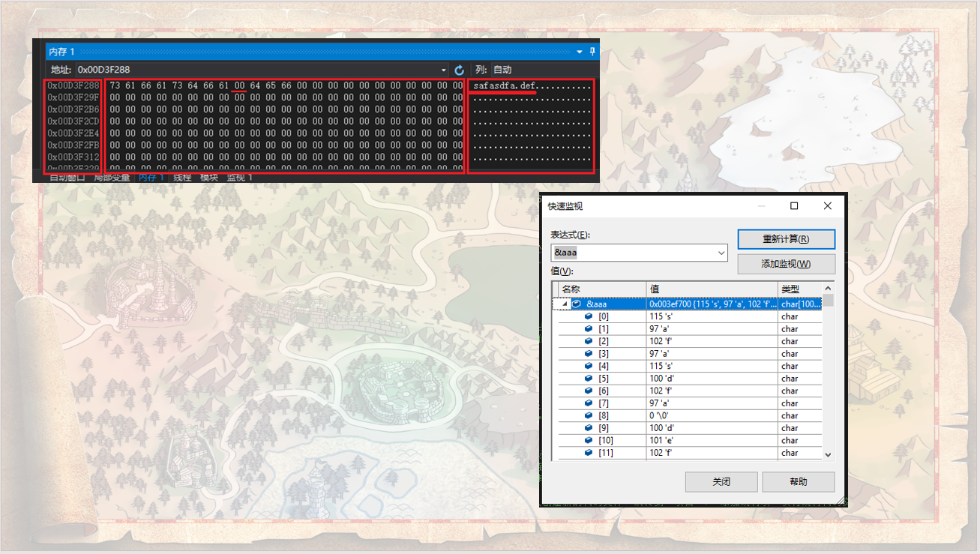Click the cube icon of row [7]

point(589,403)
